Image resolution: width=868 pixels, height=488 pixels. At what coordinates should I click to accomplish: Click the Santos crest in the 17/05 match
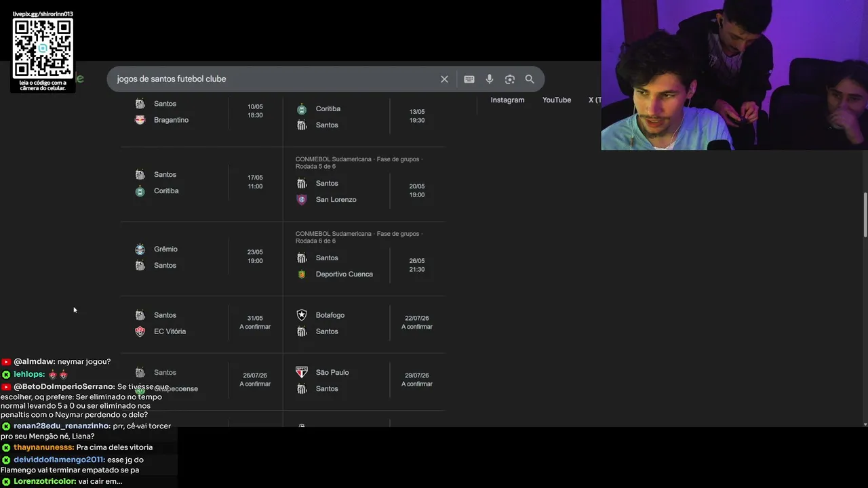tap(140, 175)
